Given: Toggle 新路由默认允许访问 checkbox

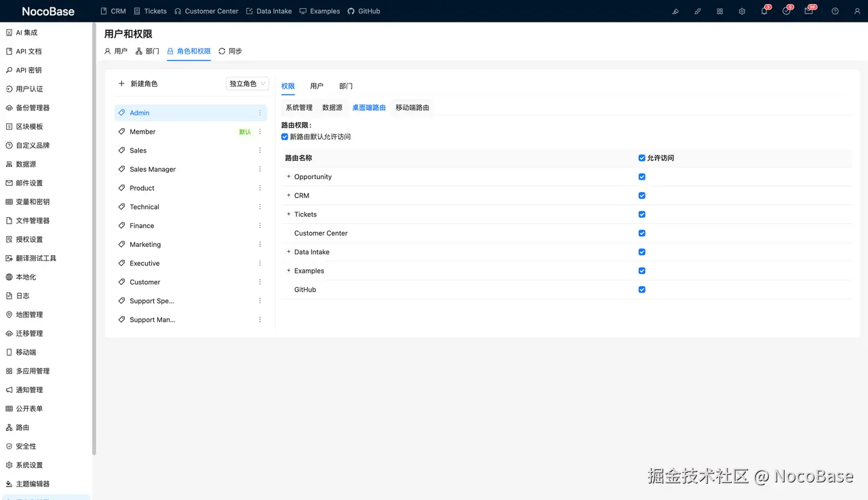Looking at the screenshot, I should tap(285, 137).
